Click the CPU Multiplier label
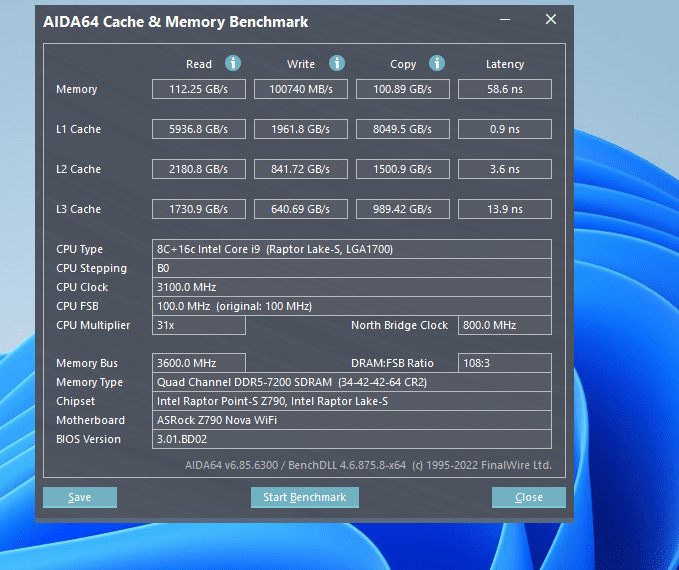This screenshot has width=679, height=570. 93,325
